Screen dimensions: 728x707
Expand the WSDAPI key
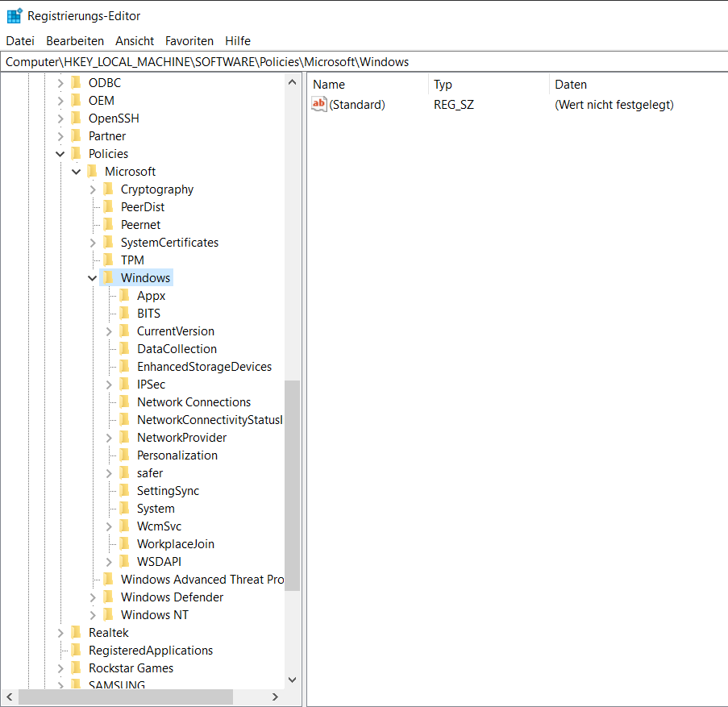[109, 562]
